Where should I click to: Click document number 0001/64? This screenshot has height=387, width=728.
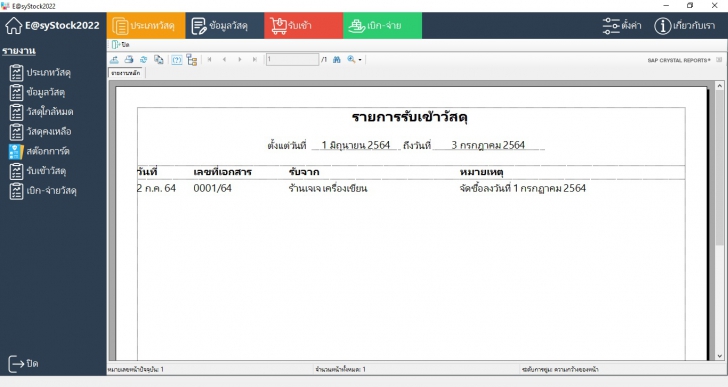[212, 188]
